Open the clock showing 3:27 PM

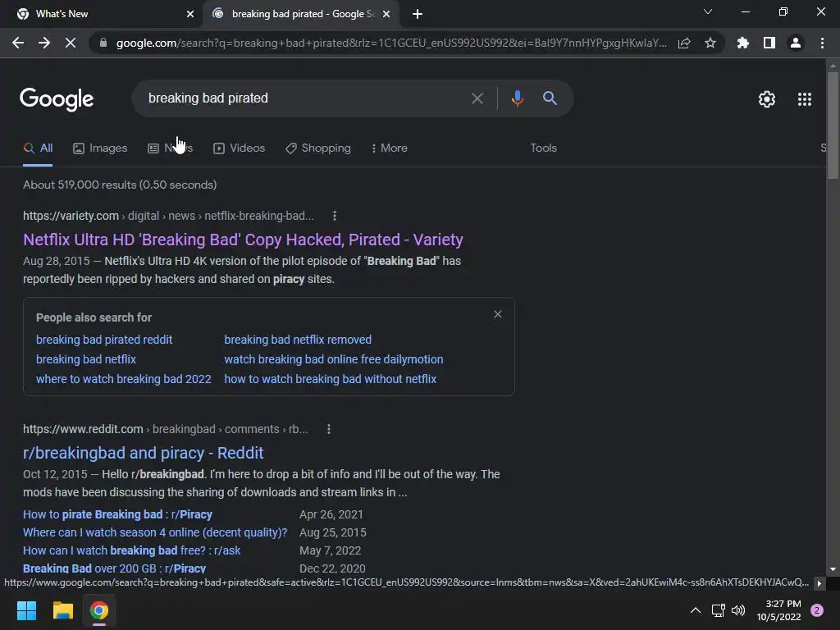point(778,610)
